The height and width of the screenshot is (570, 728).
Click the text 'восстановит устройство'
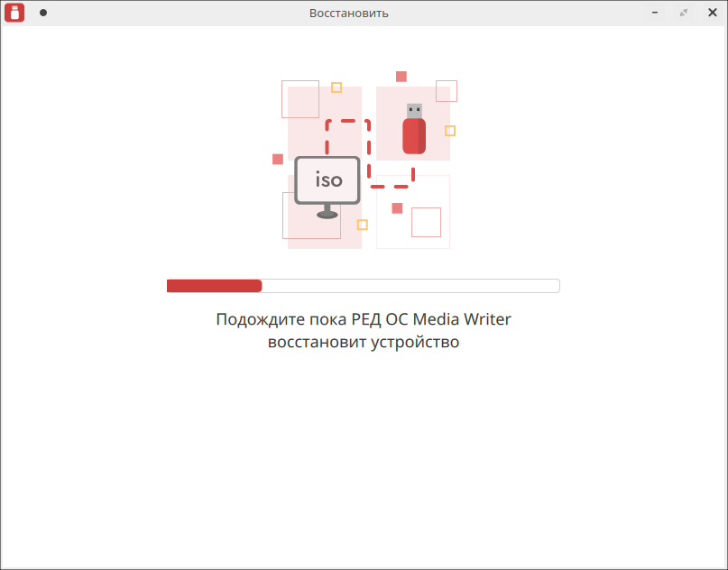pos(364,342)
